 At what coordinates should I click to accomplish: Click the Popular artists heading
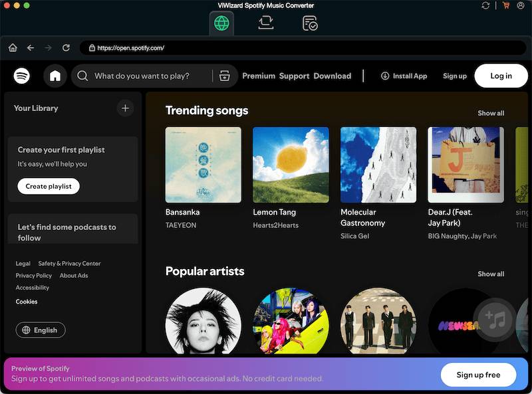[x=205, y=271]
